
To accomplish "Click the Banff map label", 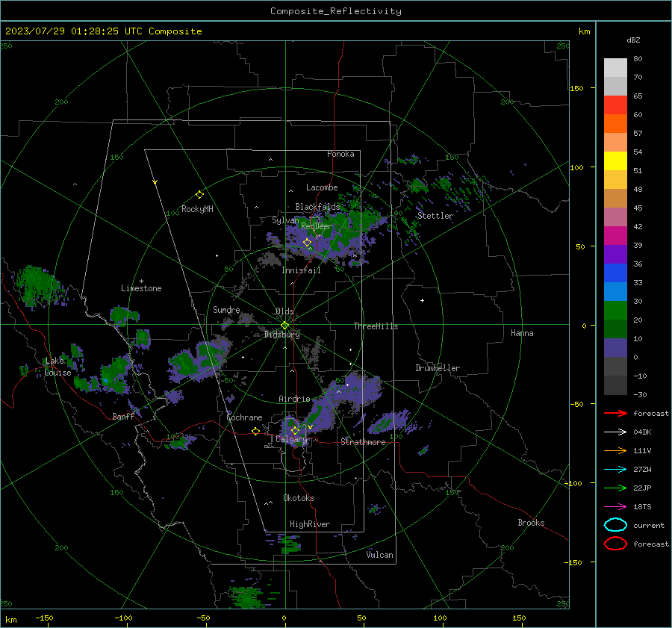I will 123,416.
